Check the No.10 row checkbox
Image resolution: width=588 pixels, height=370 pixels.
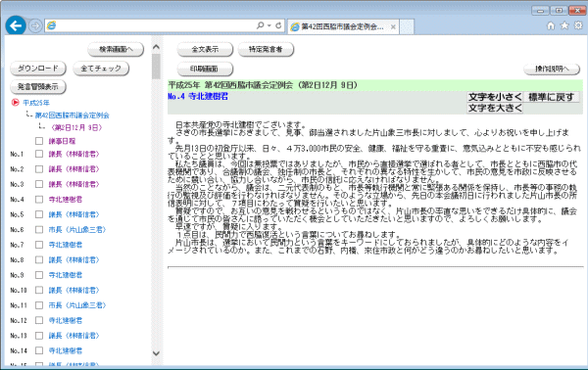pyautogui.click(x=39, y=291)
